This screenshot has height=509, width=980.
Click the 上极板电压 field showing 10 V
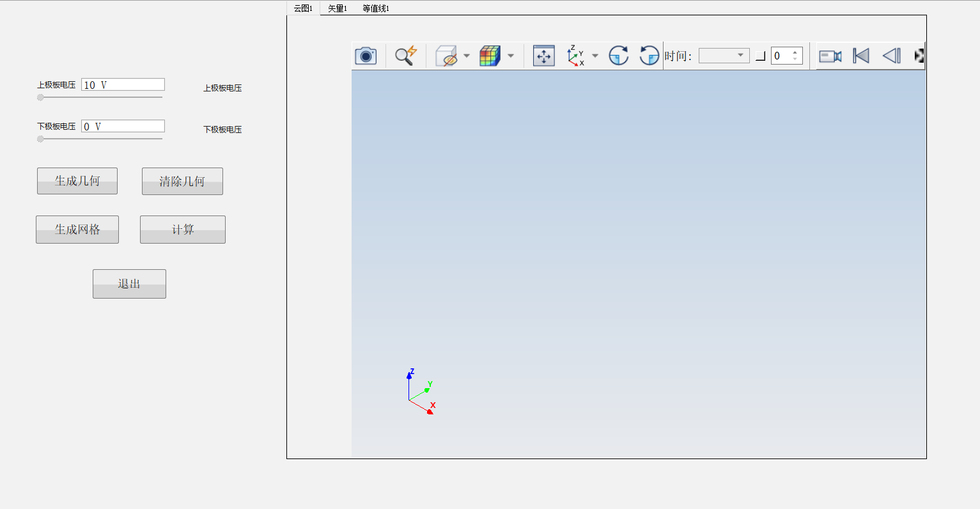point(123,84)
